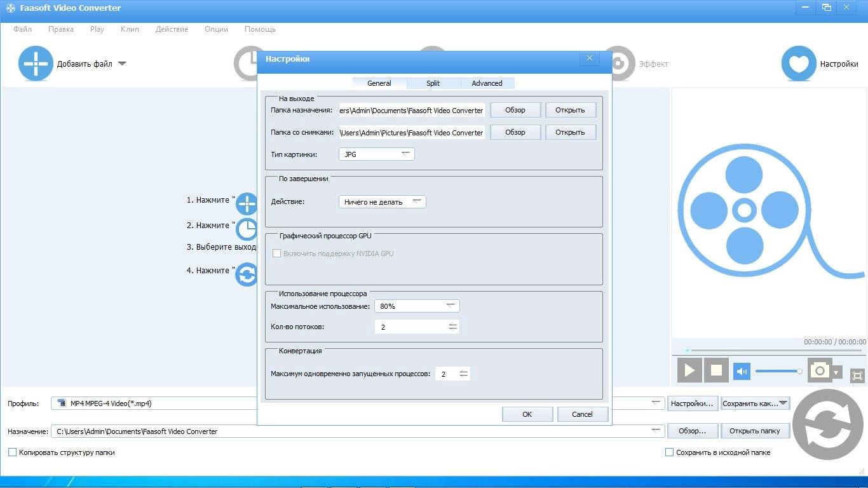Mute the preview volume
The height and width of the screenshot is (488, 868).
742,371
